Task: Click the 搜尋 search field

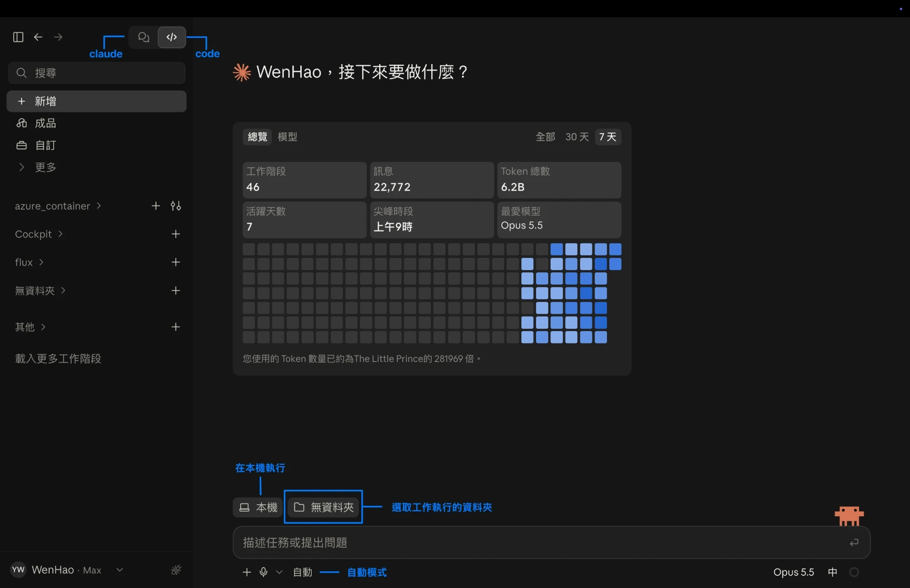Action: pos(96,73)
